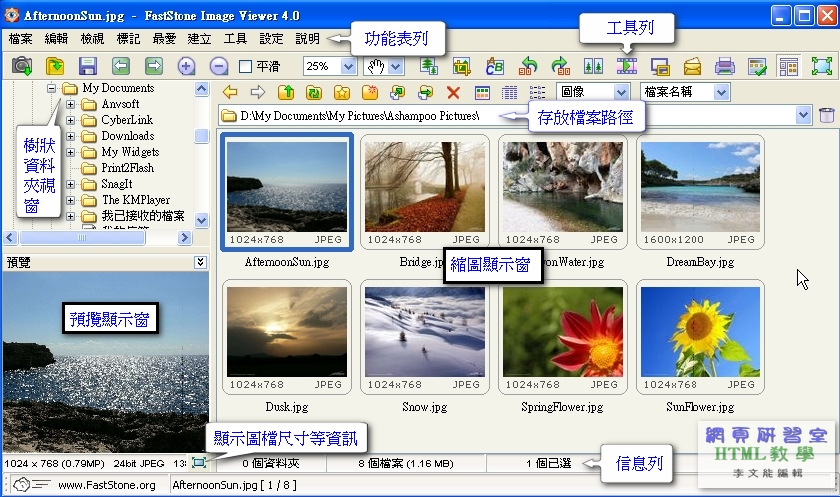Click the zoom out minus icon
The image size is (840, 497).
click(219, 66)
